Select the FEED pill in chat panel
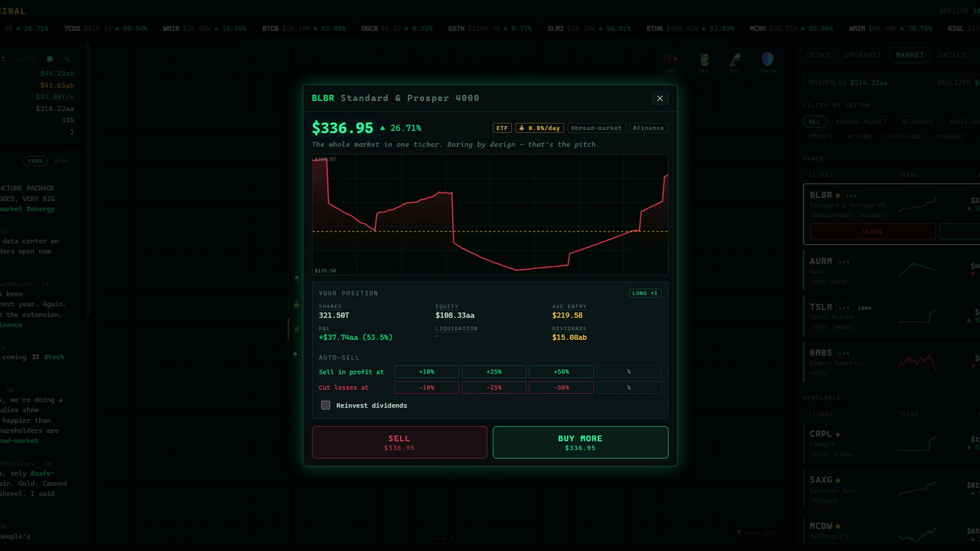980x551 pixels. click(x=35, y=161)
